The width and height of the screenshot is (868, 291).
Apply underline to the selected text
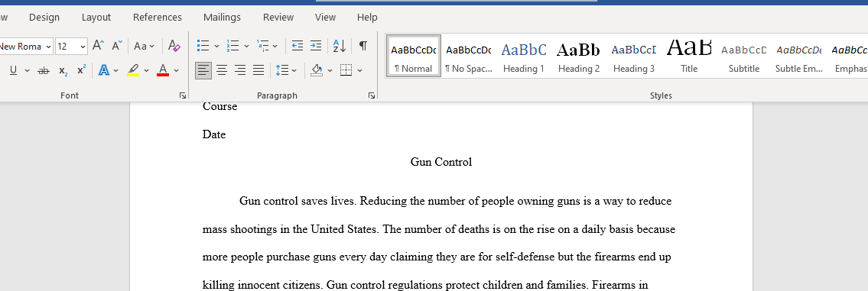click(13, 70)
